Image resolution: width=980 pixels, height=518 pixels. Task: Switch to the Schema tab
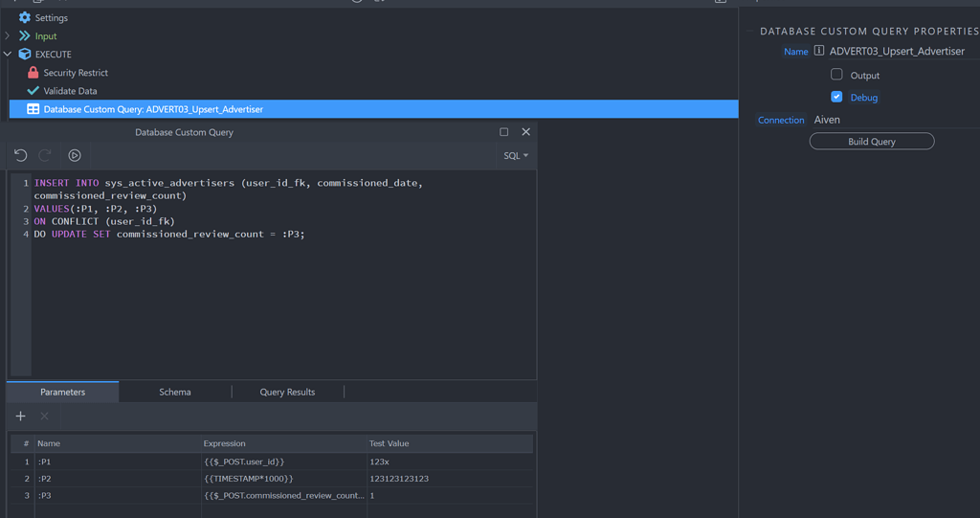175,392
